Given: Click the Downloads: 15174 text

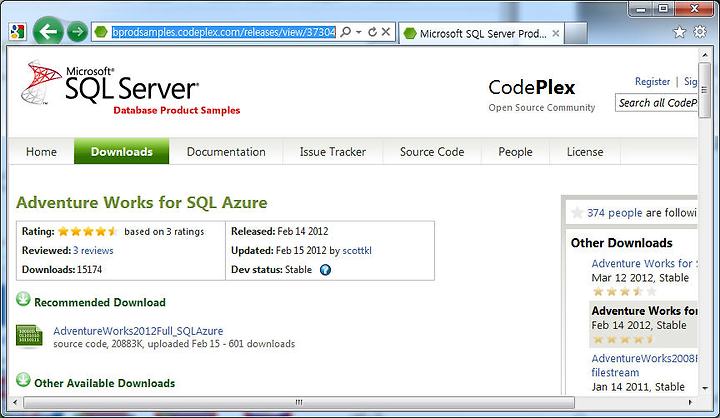Looking at the screenshot, I should pyautogui.click(x=62, y=270).
